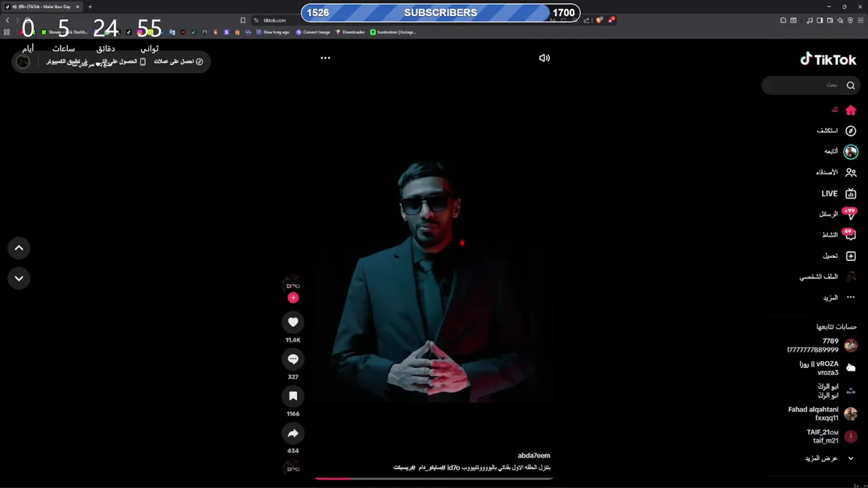The width and height of the screenshot is (868, 488).
Task: Click the LIVE label in sidebar
Action: pos(829,194)
